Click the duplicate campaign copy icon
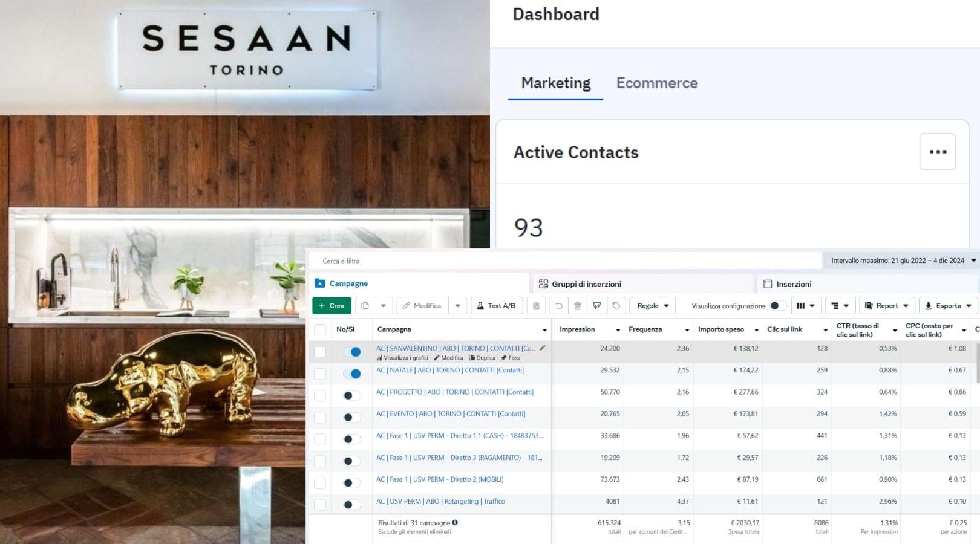This screenshot has height=544, width=980. (x=365, y=306)
